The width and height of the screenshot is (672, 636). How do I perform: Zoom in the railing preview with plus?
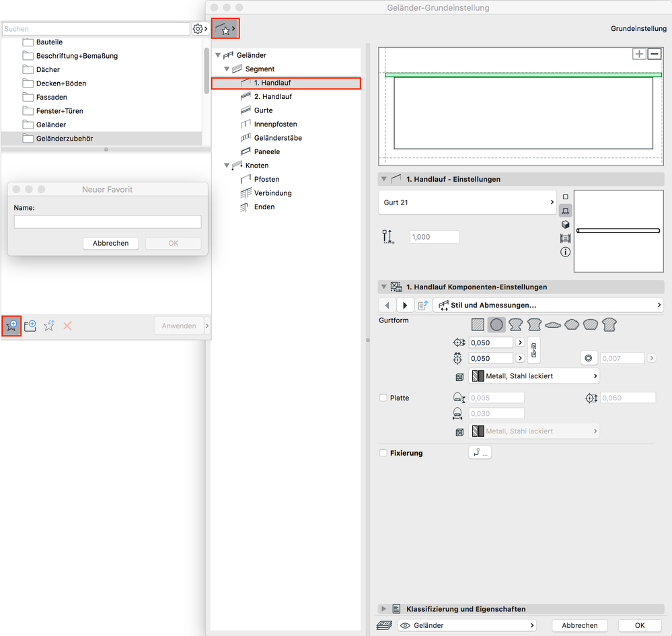639,54
